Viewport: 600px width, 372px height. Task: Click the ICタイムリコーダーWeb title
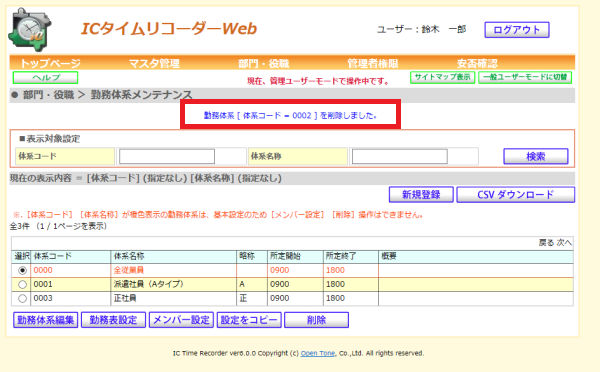click(169, 29)
